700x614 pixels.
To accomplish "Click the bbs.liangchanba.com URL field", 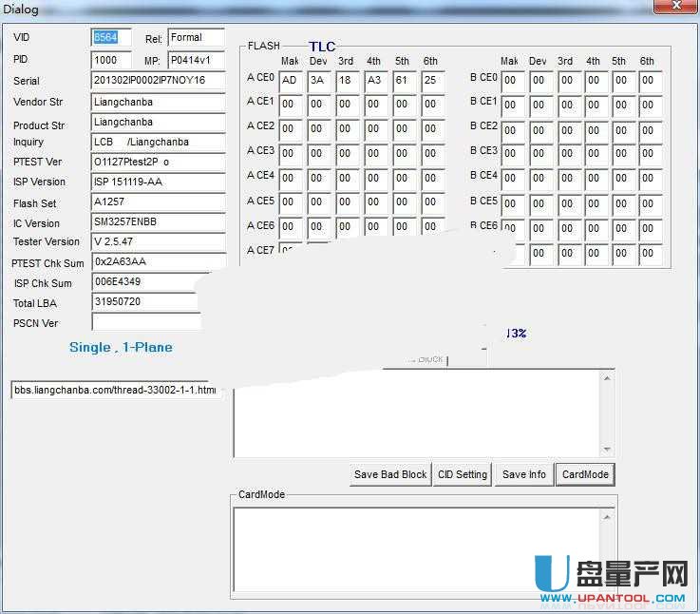I will [x=114, y=390].
